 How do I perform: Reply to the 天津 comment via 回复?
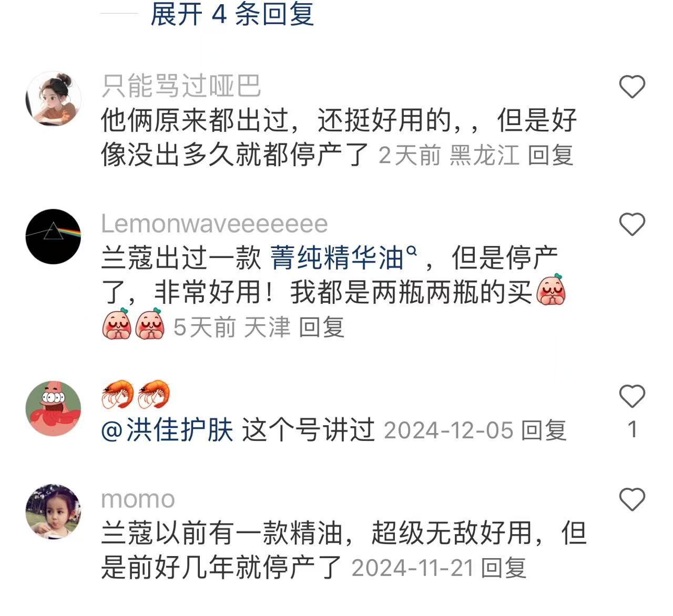pos(321,327)
